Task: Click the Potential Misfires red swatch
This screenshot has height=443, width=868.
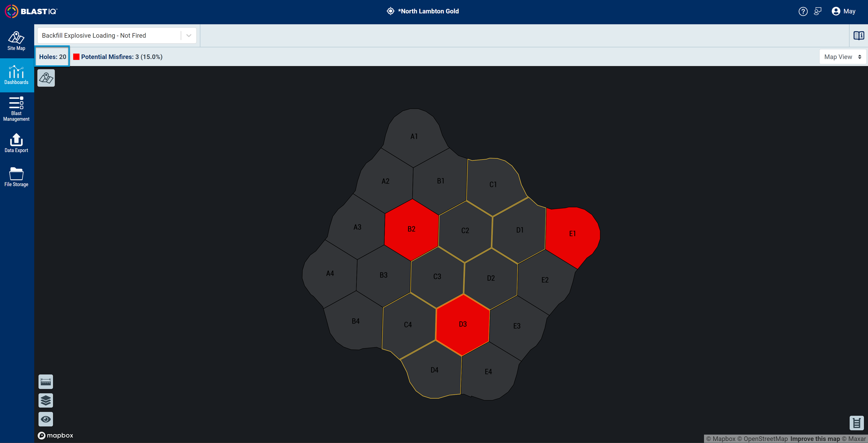Action: 77,57
